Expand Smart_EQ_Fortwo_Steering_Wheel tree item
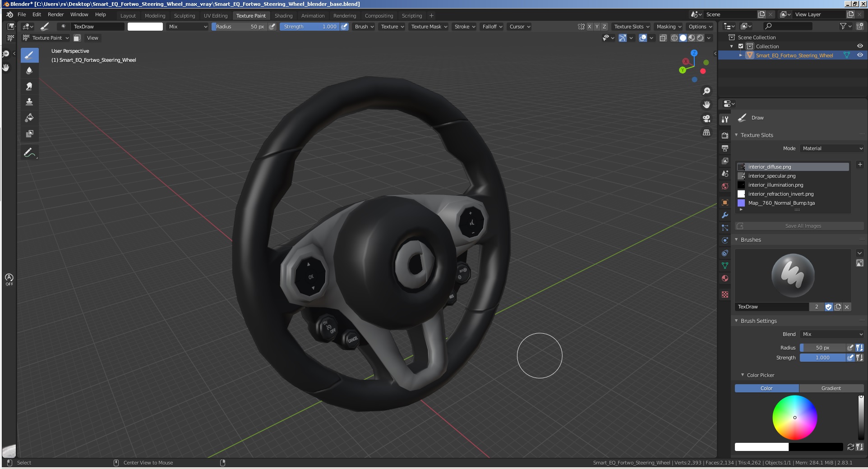The width and height of the screenshot is (868, 469). (740, 55)
